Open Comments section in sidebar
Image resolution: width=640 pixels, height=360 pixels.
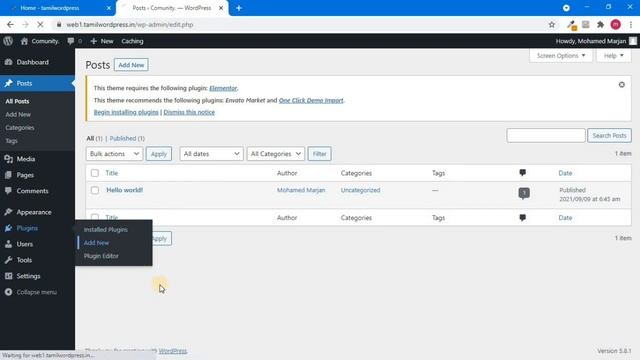pos(32,191)
